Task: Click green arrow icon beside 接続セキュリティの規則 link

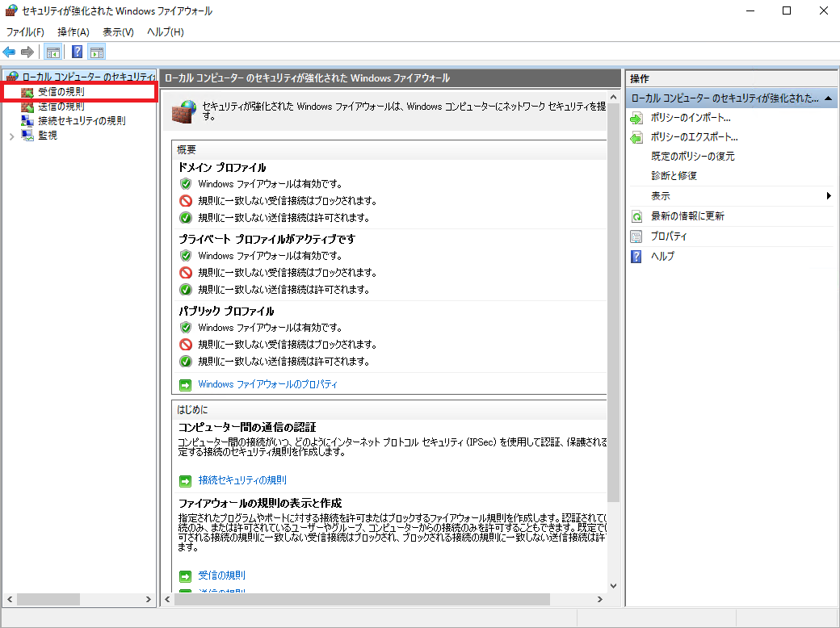Action: click(185, 481)
